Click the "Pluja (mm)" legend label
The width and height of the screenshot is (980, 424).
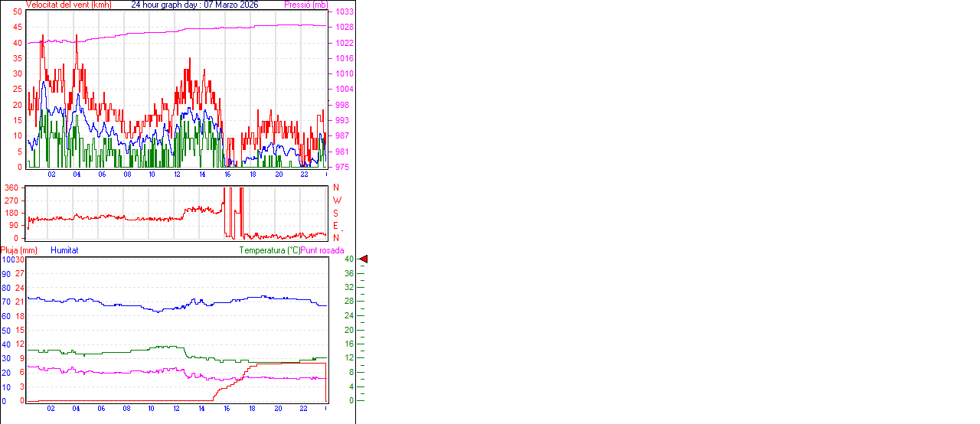coord(18,250)
